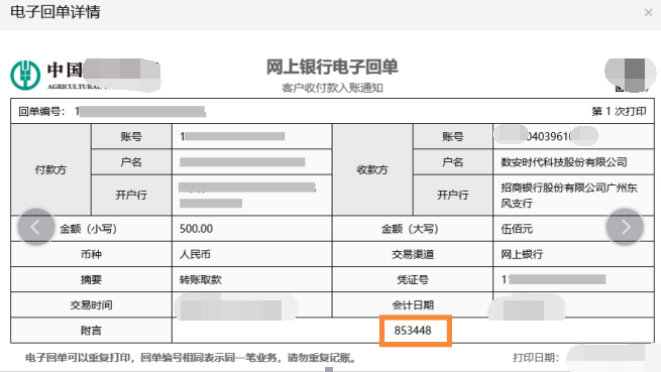Click payee name 数安时代科技股份有限公司
Image resolution: width=661 pixels, height=372 pixels.
(x=564, y=162)
